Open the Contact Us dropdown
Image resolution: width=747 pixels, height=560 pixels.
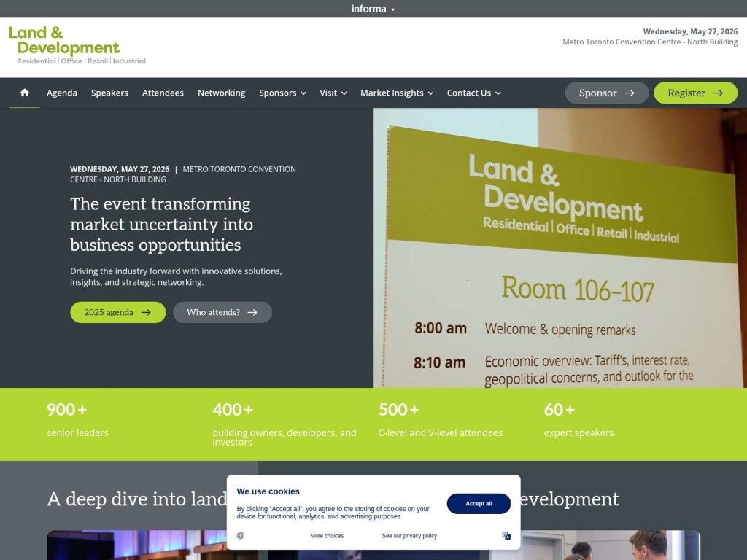tap(473, 93)
